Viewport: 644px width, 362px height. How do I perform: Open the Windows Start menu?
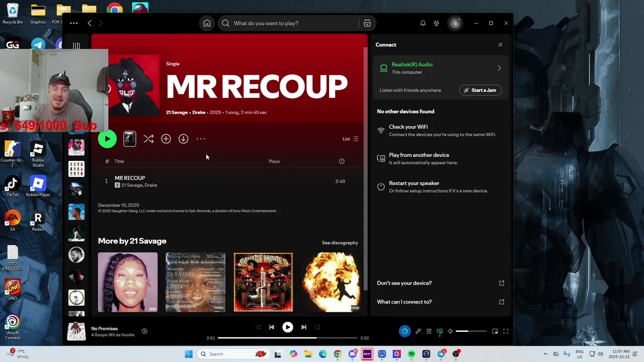point(189,354)
